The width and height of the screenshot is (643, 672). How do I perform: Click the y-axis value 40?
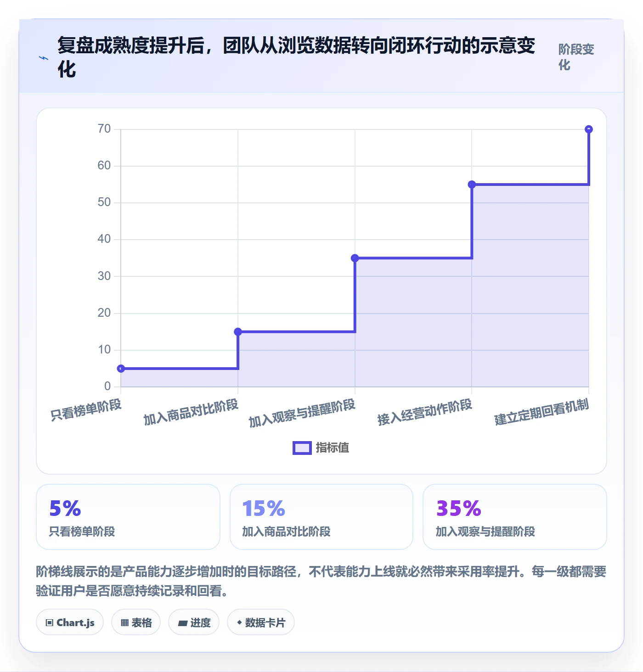(104, 239)
